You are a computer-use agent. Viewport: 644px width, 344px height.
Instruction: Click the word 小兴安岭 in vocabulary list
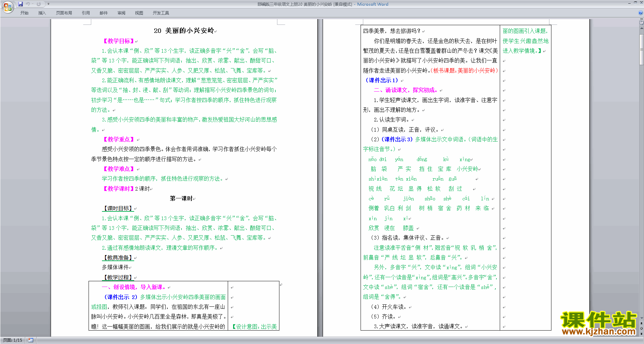coord(467,169)
